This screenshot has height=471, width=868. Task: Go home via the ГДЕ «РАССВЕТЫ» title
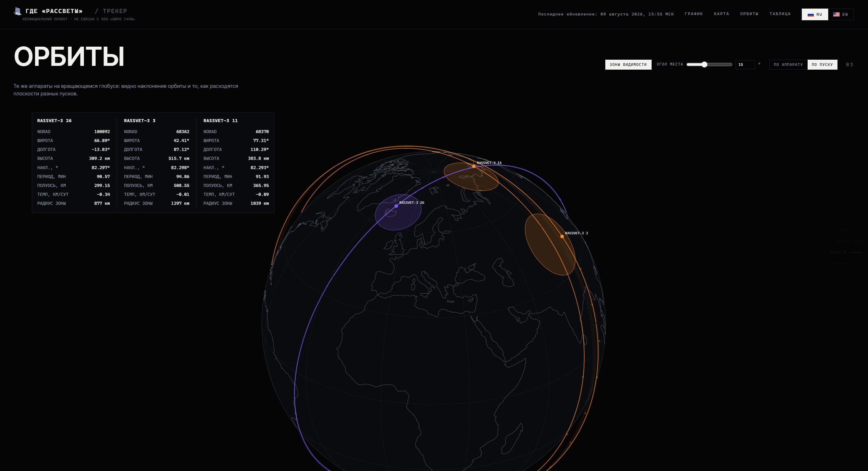[x=54, y=11]
